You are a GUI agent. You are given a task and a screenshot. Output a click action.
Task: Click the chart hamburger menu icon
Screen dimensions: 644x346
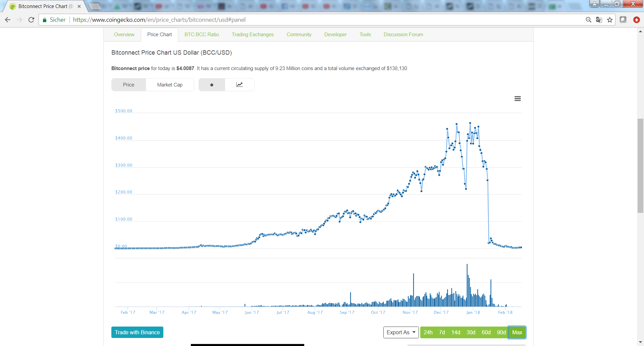pyautogui.click(x=518, y=99)
